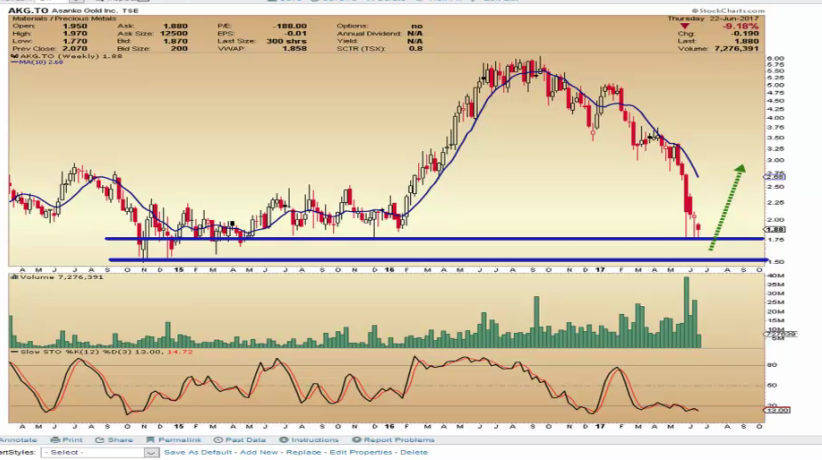Viewport: 822px width, 460px height.
Task: Click the P/E value -188.00
Action: [289, 26]
